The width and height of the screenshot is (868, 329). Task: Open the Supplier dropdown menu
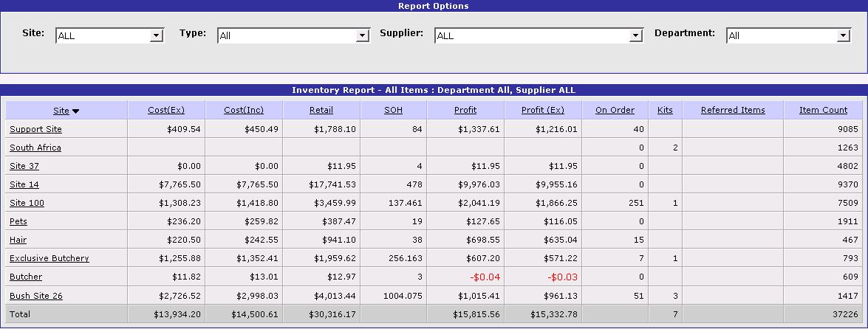tap(539, 35)
